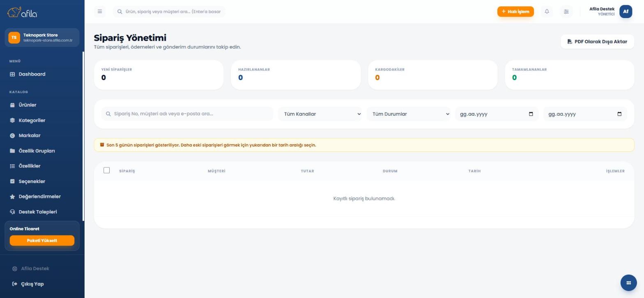Open the floating apps grid button
The width and height of the screenshot is (644, 298).
click(628, 283)
